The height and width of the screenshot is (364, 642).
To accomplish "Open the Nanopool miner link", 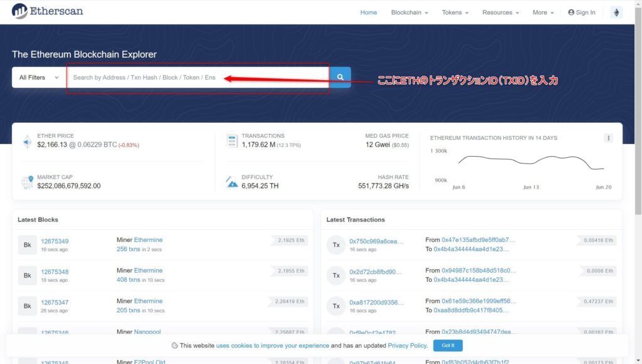I will (147, 331).
